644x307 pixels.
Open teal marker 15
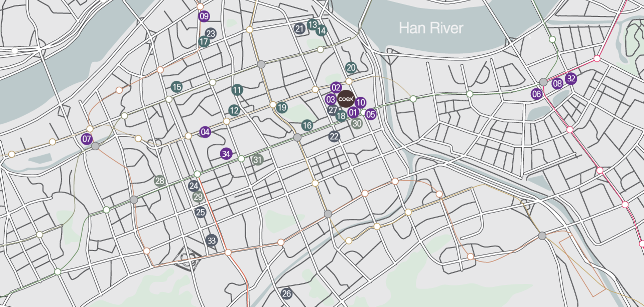click(x=177, y=87)
